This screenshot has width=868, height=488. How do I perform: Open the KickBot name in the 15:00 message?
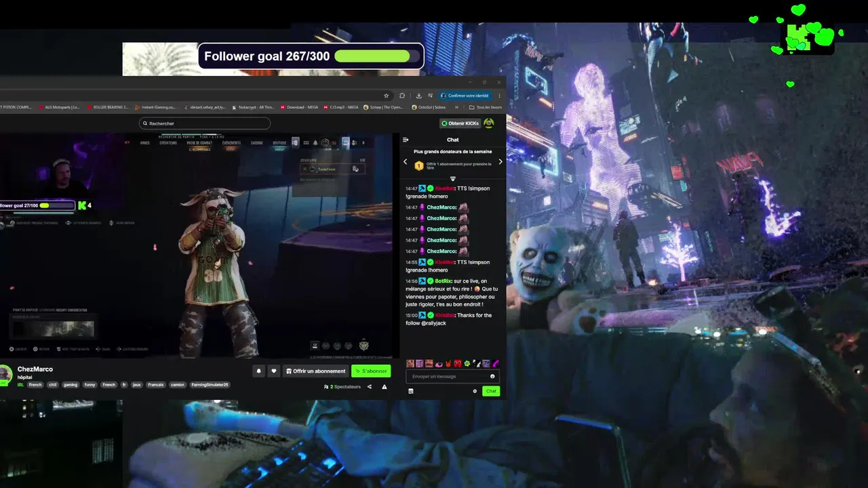tap(445, 315)
